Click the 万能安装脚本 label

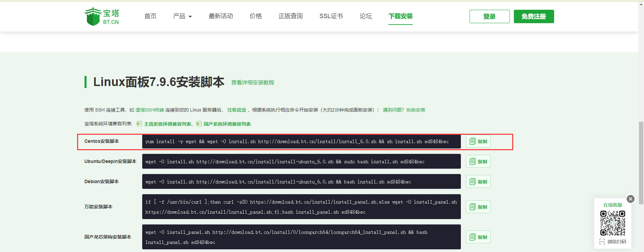[98, 207]
